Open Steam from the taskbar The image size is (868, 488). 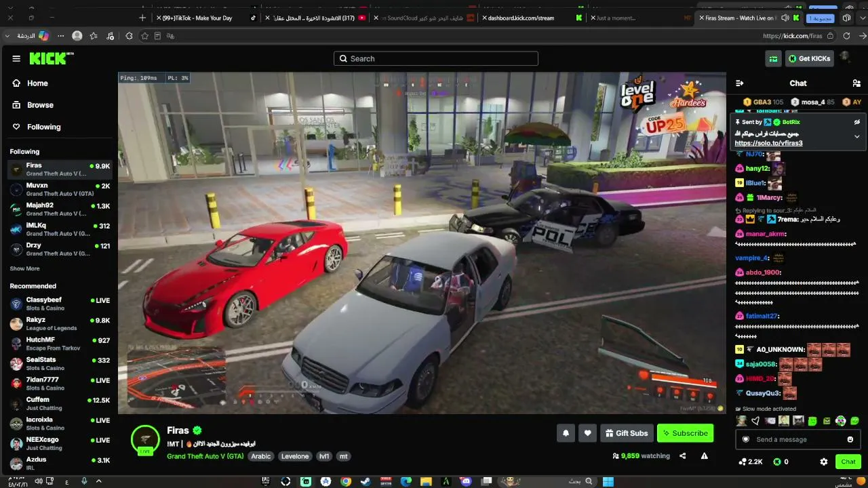pyautogui.click(x=366, y=481)
